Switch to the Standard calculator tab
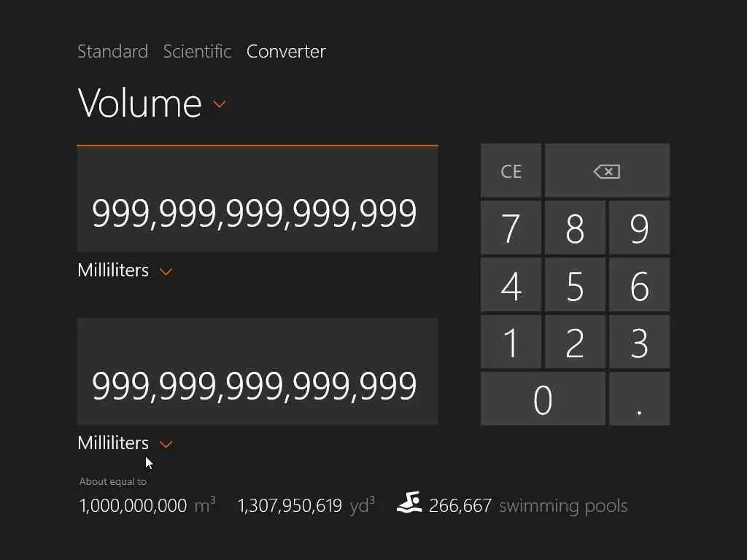The width and height of the screenshot is (747, 560). [x=112, y=51]
